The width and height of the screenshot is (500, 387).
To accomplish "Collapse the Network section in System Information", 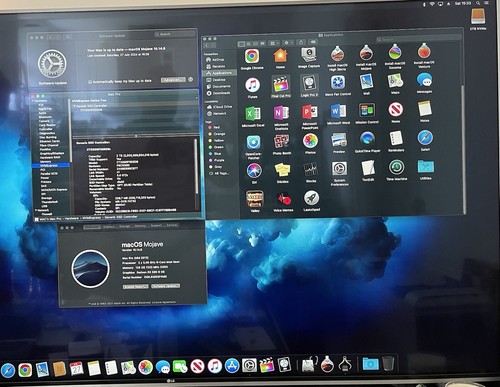I will [36, 210].
